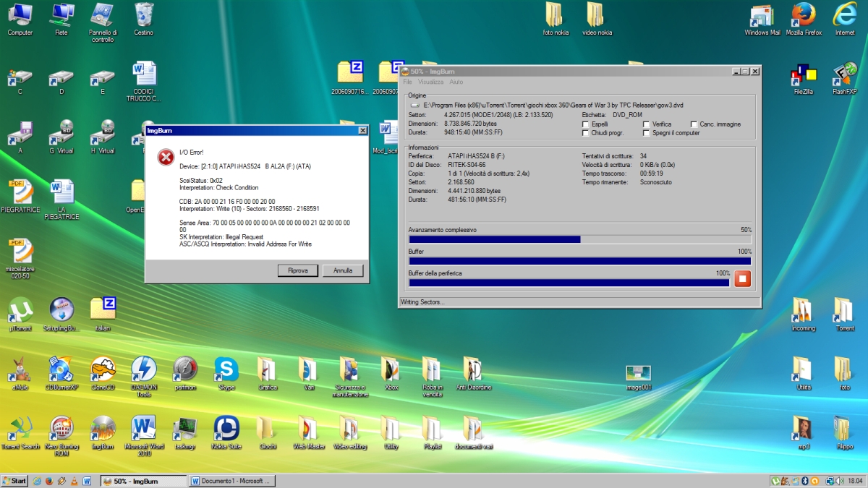
Task: Toggle the Chiudi progr. checkbox
Action: point(585,133)
